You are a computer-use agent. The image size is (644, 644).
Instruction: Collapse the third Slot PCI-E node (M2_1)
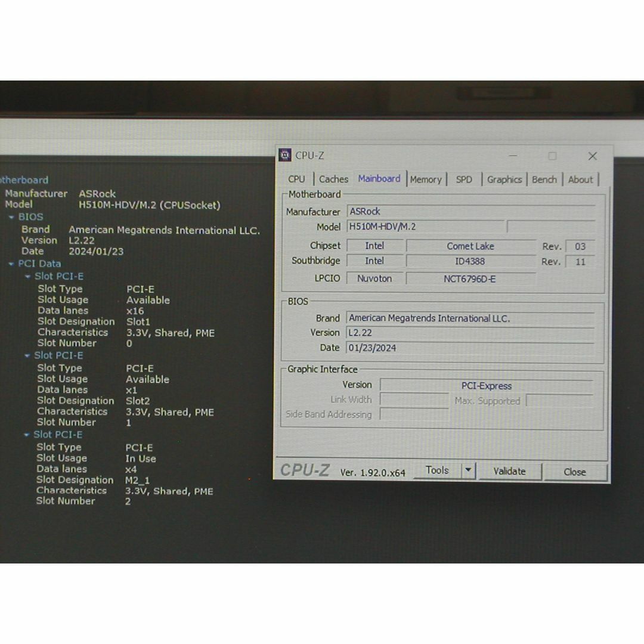(x=27, y=435)
